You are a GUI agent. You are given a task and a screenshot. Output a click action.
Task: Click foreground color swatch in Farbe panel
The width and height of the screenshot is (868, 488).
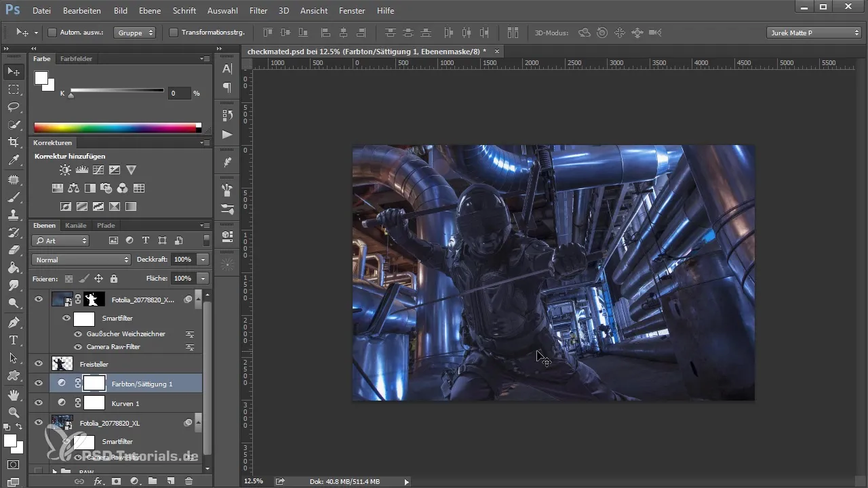click(41, 77)
